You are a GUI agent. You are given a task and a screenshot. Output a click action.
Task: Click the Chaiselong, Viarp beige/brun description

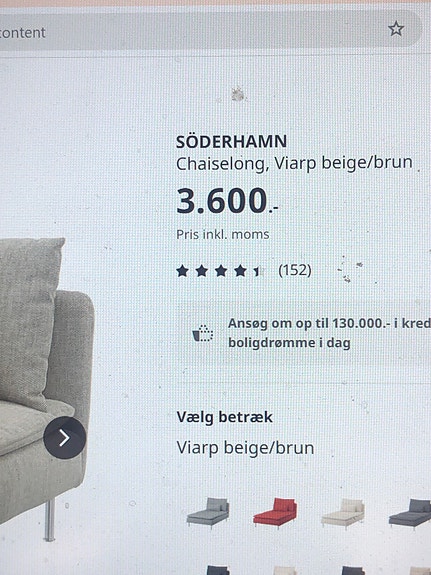tap(295, 163)
